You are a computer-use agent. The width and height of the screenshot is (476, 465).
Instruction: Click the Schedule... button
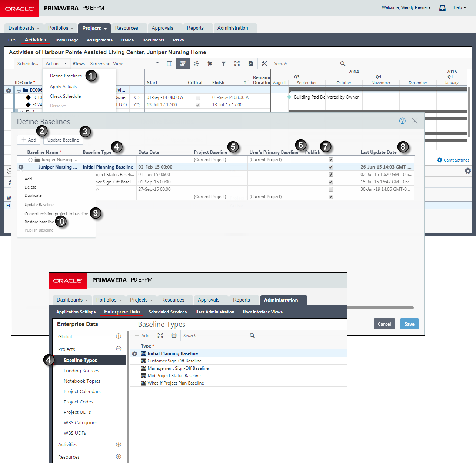pyautogui.click(x=28, y=63)
